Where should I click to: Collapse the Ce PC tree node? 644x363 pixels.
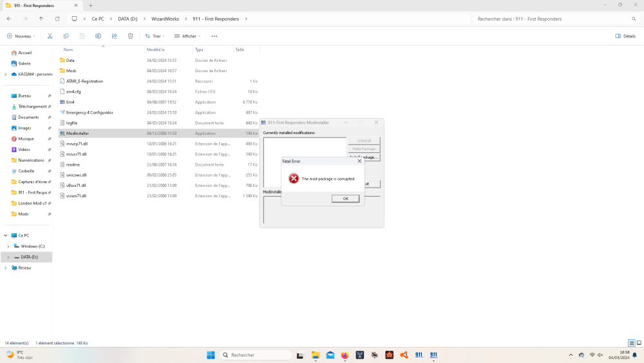click(5, 235)
